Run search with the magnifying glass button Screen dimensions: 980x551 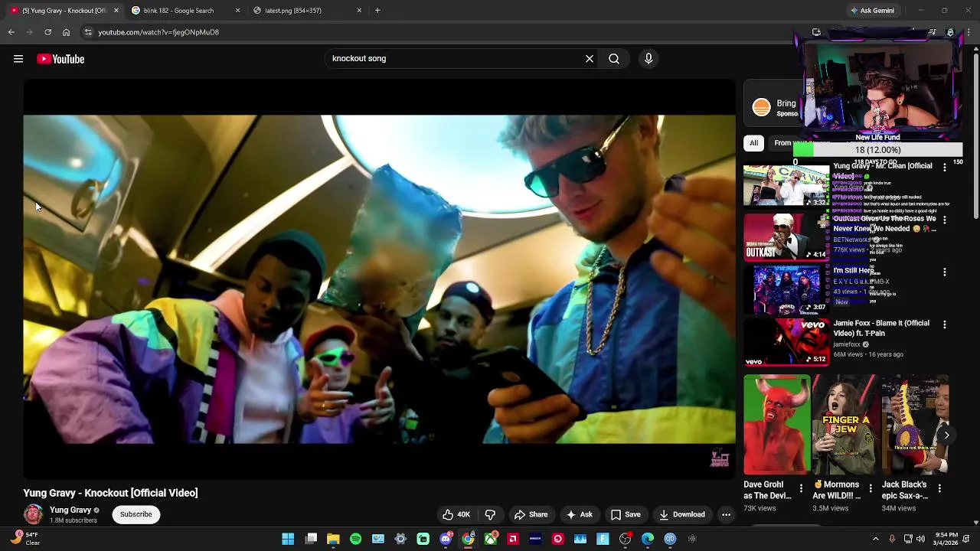pos(614,59)
